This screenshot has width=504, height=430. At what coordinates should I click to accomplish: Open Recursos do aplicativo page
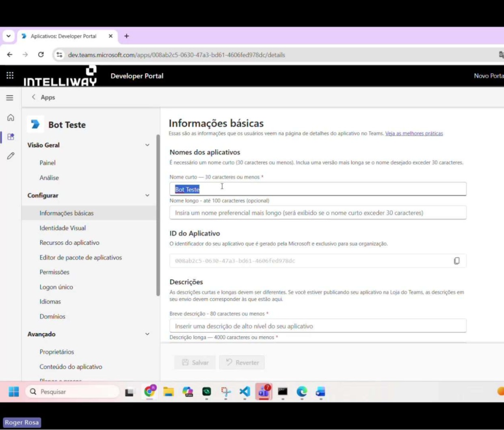pos(69,243)
